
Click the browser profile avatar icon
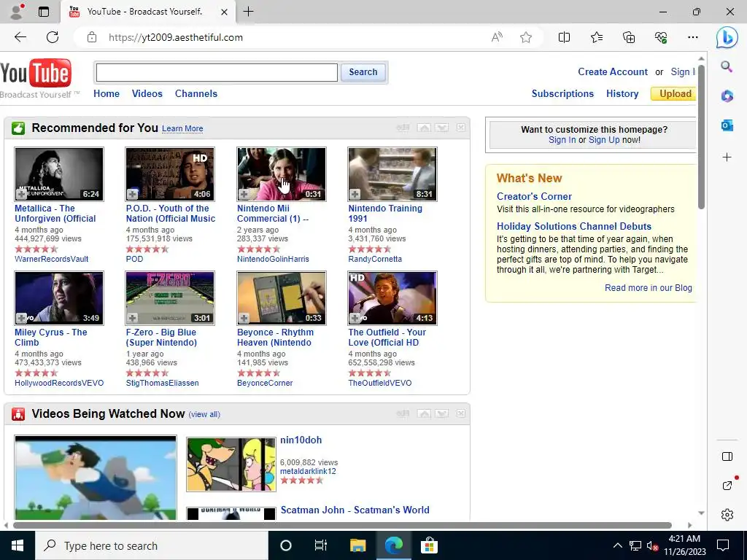pos(18,12)
